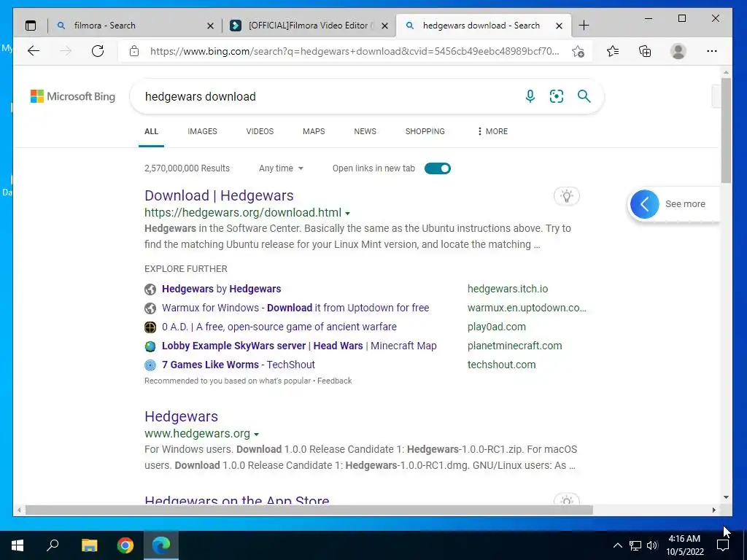Click the browser address bar URL
Viewport: 747px width, 560px height.
[x=355, y=51]
